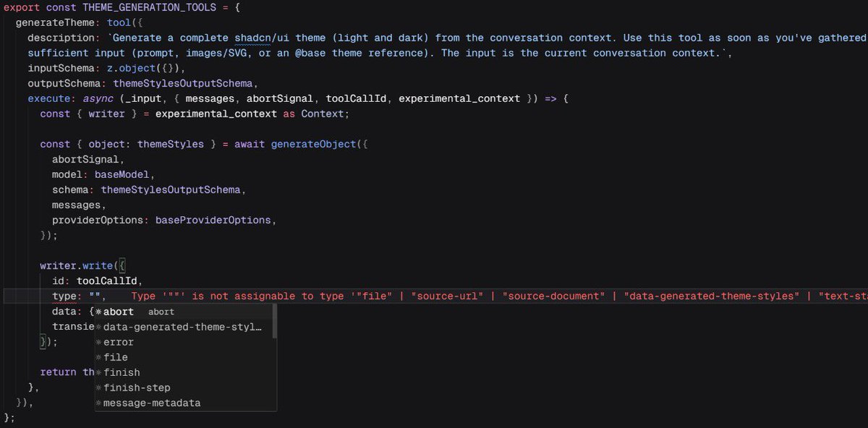Click the underlined word 'shadcn/ui'
The image size is (868, 428).
point(261,38)
